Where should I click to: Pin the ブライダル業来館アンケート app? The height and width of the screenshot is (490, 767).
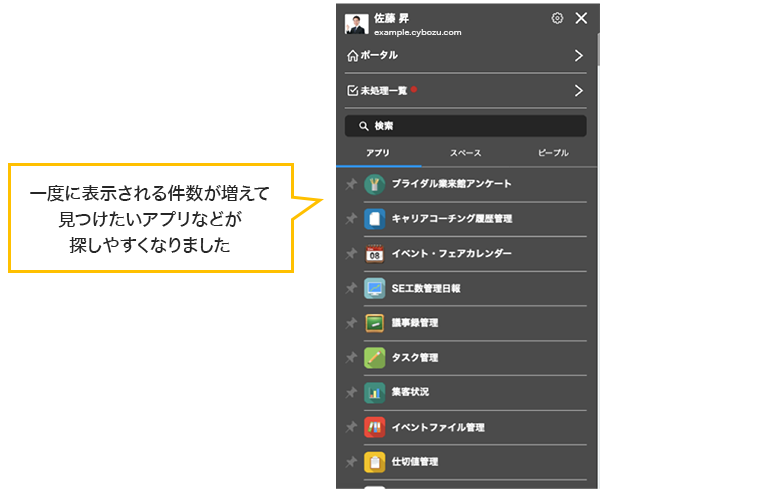tap(351, 184)
